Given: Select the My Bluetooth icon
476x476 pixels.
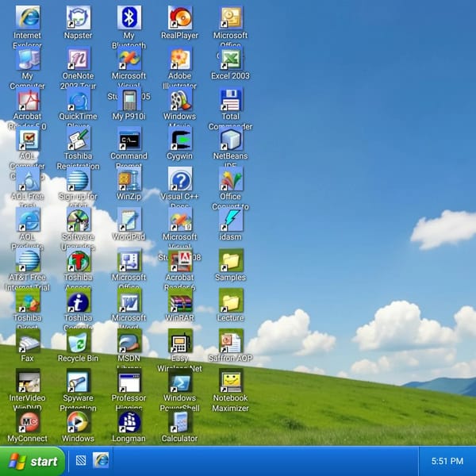Looking at the screenshot, I should click(x=129, y=17).
